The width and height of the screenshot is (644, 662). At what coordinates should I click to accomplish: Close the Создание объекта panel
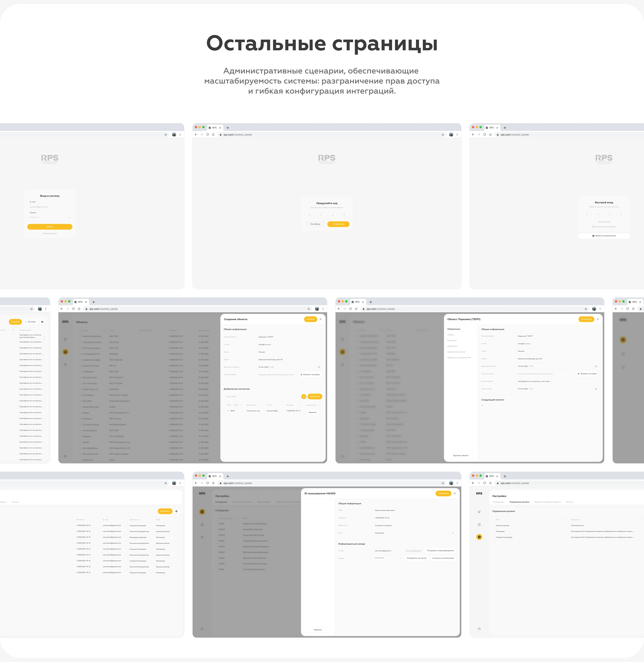pyautogui.click(x=321, y=319)
